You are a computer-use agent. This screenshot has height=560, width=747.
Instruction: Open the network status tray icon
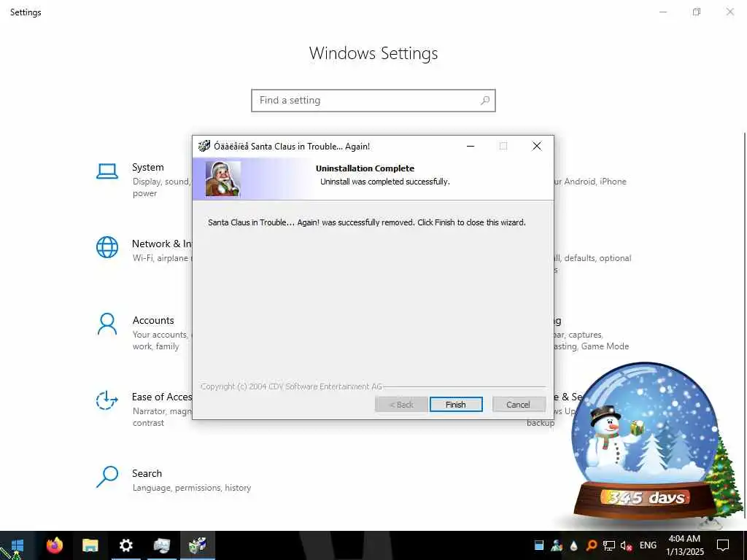point(609,545)
